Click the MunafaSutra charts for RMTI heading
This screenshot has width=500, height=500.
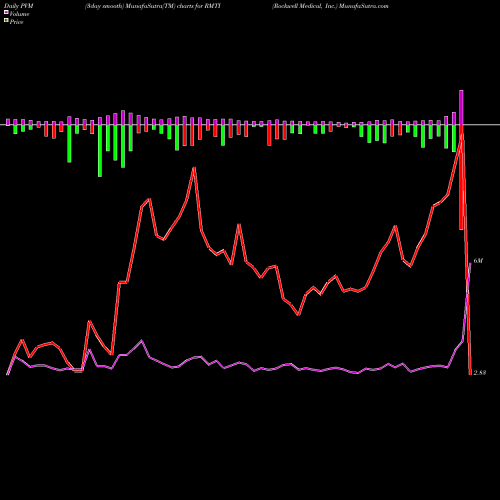coord(153,6)
